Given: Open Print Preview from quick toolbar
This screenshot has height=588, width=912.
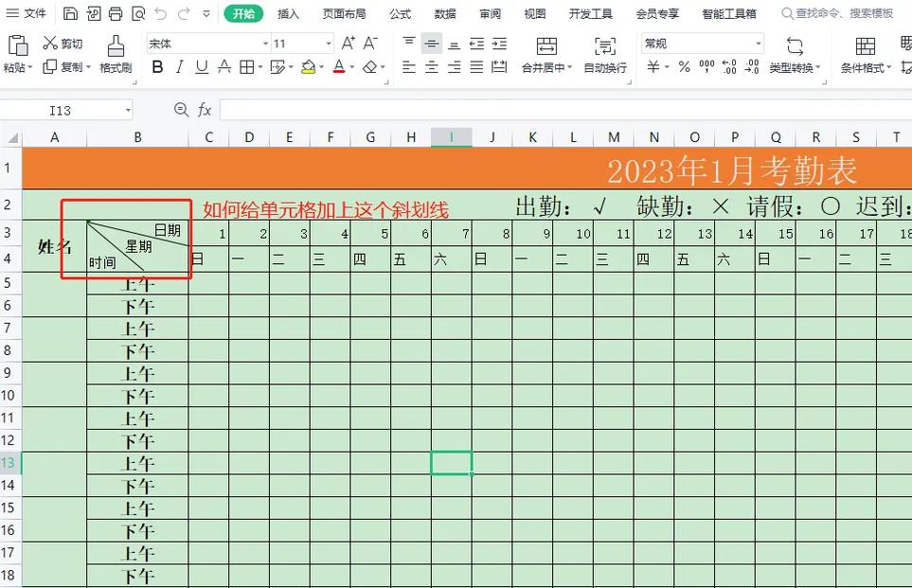Looking at the screenshot, I should click(138, 13).
